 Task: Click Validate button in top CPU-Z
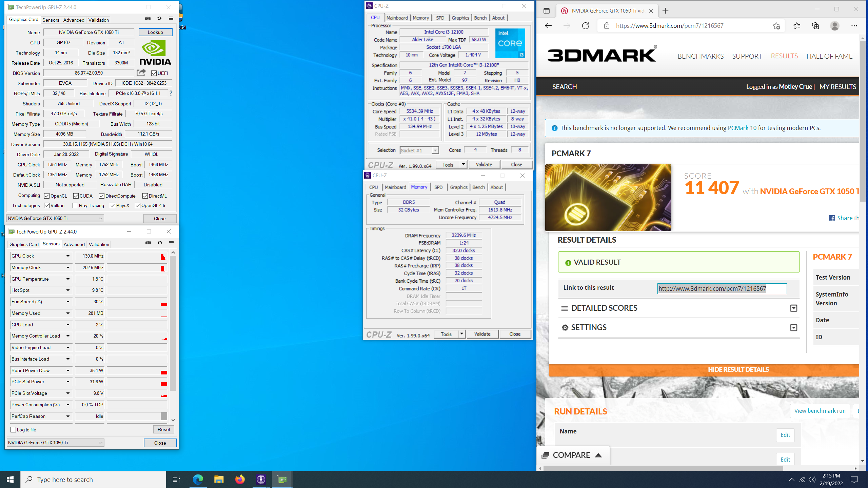tap(484, 164)
